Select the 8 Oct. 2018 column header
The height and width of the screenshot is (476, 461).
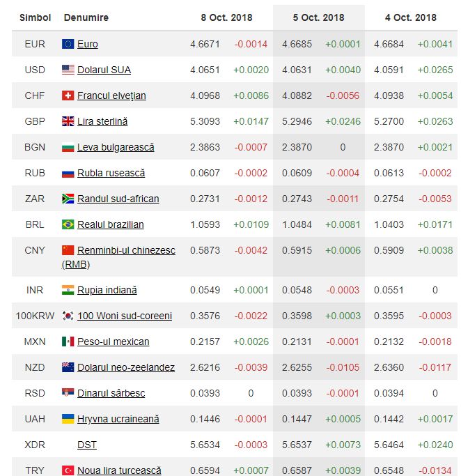coord(228,17)
